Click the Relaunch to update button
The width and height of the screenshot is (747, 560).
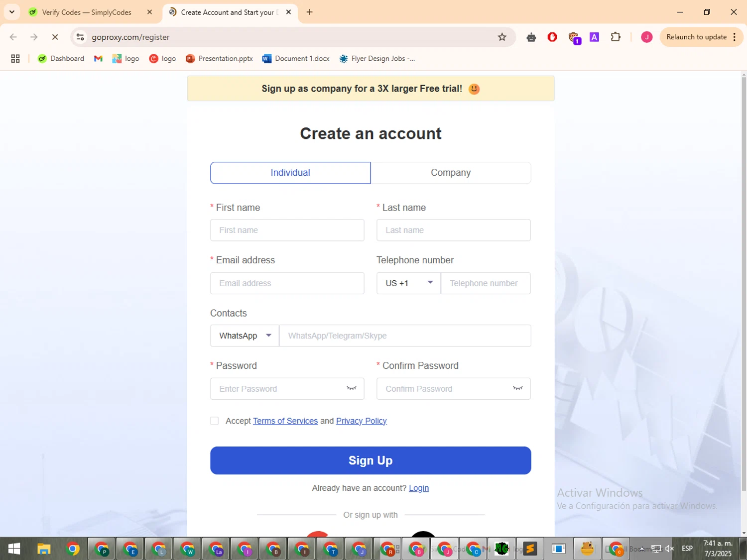tap(696, 37)
